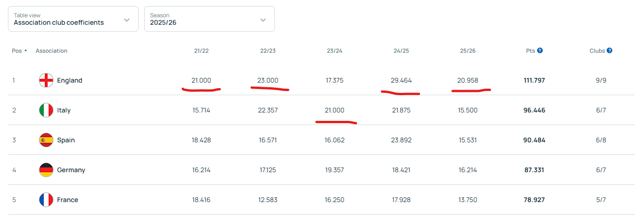
Task: Open the England association link
Action: tap(70, 80)
